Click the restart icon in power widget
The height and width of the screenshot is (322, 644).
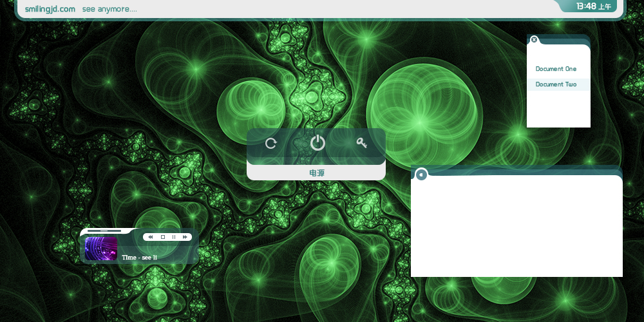271,143
